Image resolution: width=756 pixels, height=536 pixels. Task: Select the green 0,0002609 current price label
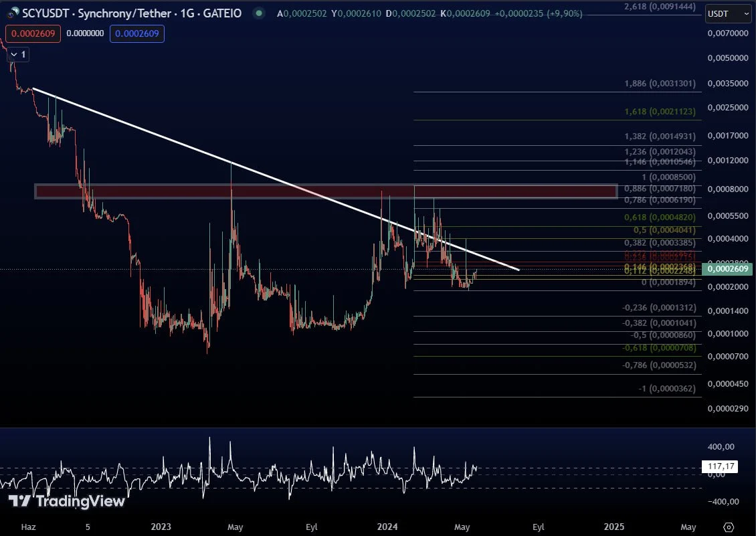coord(727,269)
